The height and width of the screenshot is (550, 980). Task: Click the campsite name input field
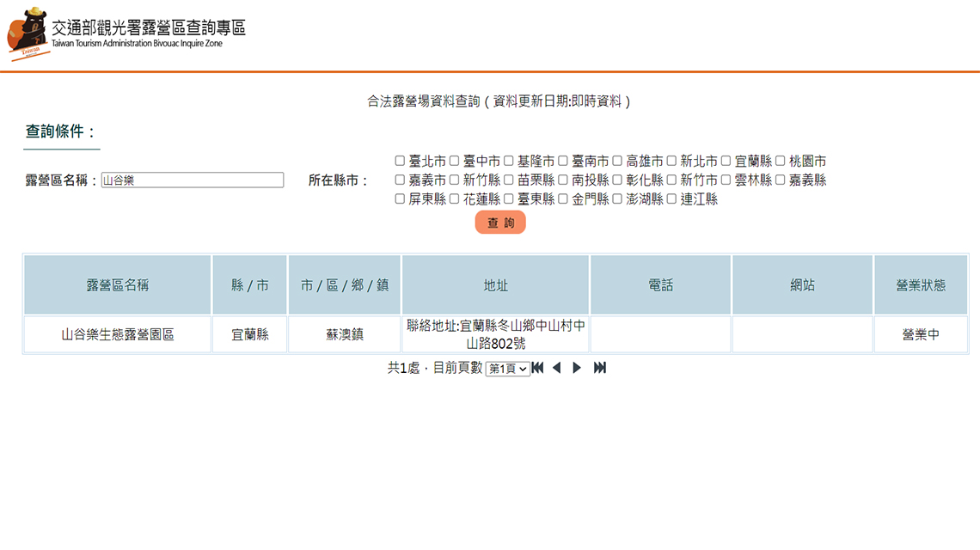[x=192, y=180]
